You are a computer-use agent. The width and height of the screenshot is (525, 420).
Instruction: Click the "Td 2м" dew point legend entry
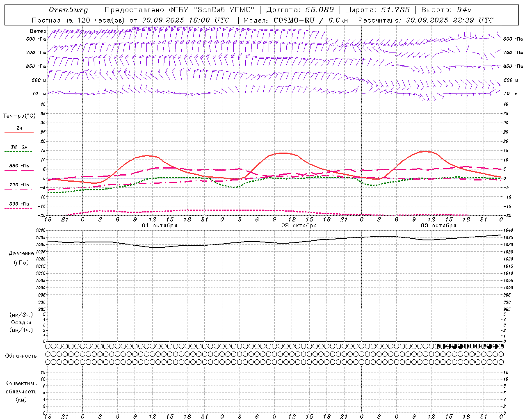(19, 147)
